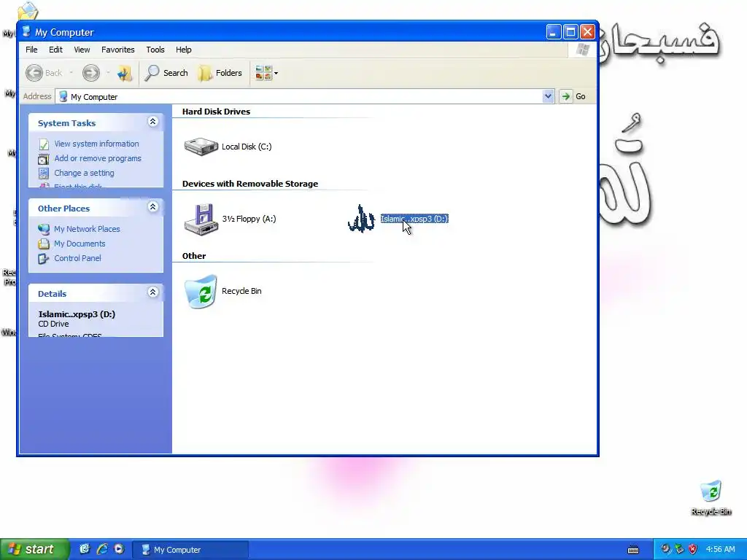Open the Edit menu
The width and height of the screenshot is (747, 560).
tap(55, 50)
